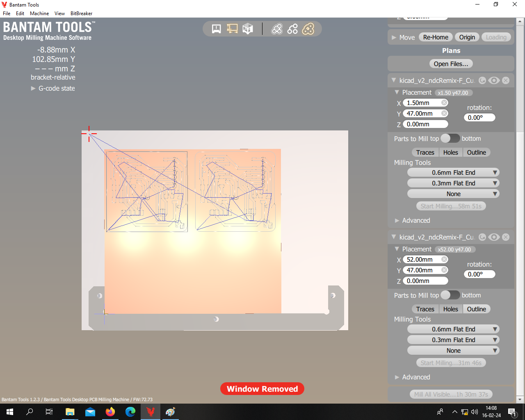Viewport: 525px width, 420px height.
Task: Open the BitBreaker menu
Action: tap(81, 14)
